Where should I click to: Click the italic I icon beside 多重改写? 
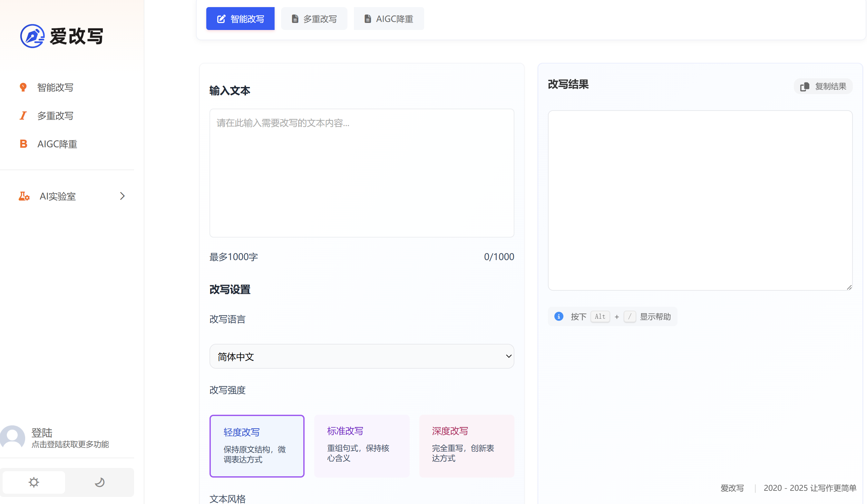pyautogui.click(x=23, y=116)
